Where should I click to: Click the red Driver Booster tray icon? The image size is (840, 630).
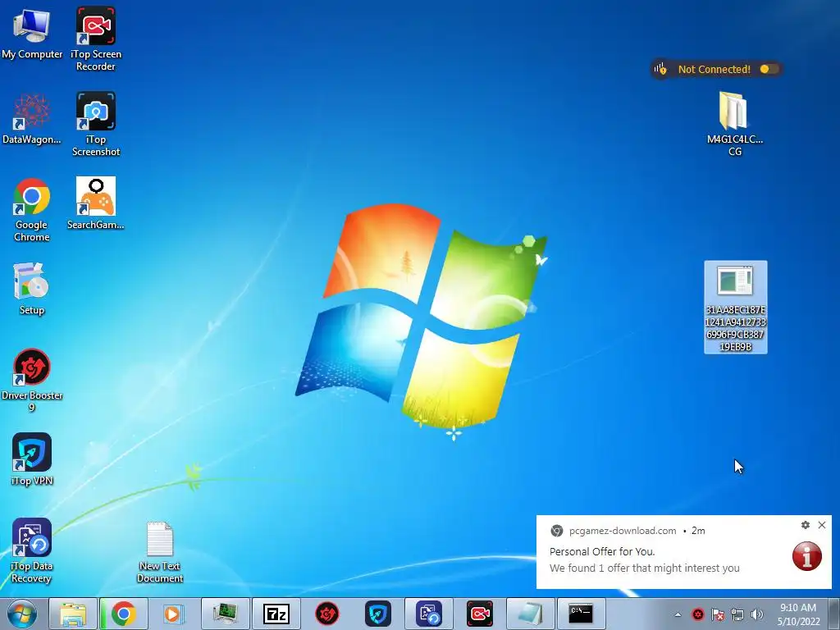point(697,614)
